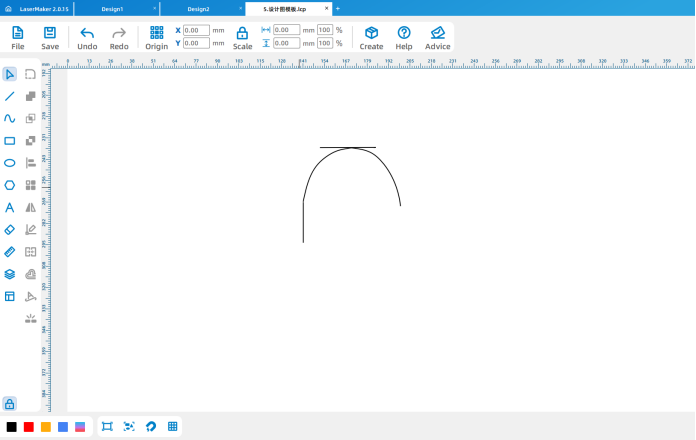Close the Design1 tab
The image size is (696, 440).
(154, 8)
